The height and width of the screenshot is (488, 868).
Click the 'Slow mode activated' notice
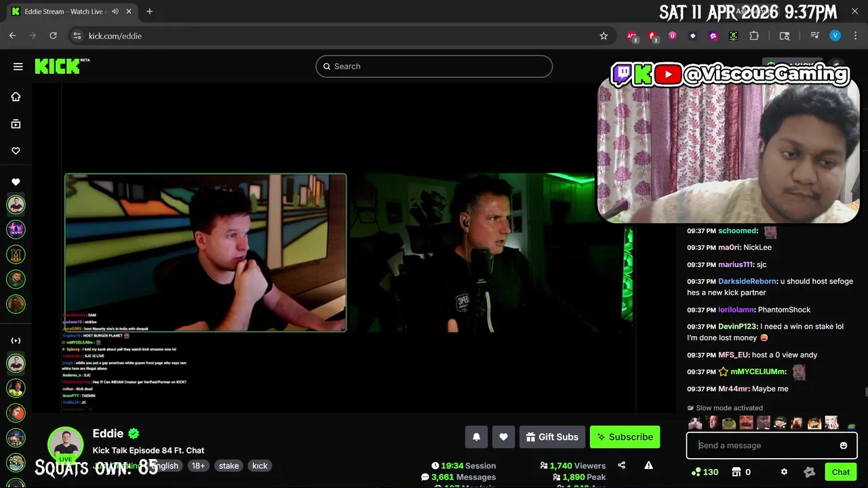725,408
